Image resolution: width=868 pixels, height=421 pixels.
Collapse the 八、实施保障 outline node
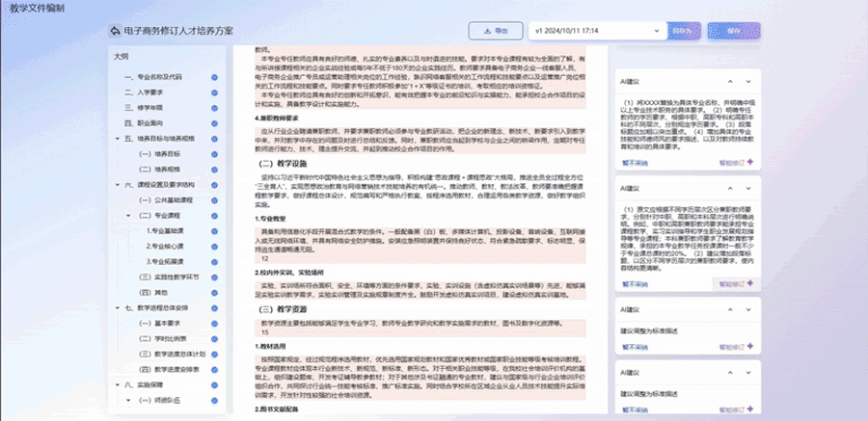[117, 384]
